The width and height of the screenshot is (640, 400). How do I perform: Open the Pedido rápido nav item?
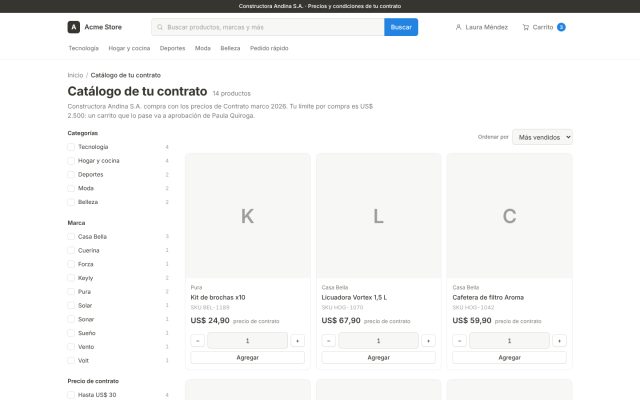coord(269,48)
